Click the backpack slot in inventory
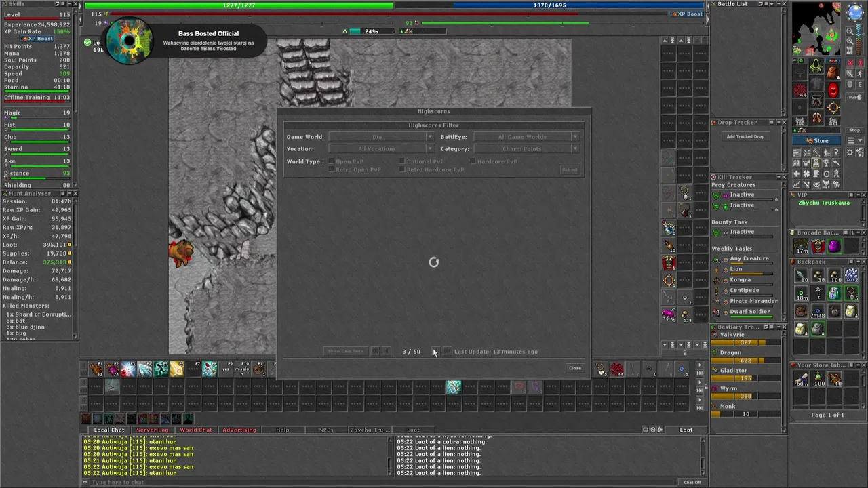868x488 pixels. tap(833, 73)
